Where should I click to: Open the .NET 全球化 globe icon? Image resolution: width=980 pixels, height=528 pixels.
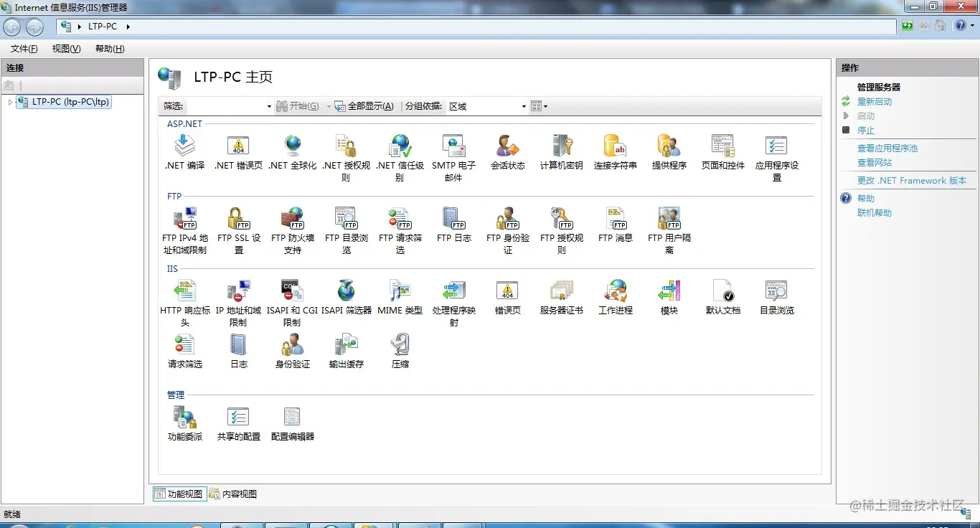click(x=293, y=146)
